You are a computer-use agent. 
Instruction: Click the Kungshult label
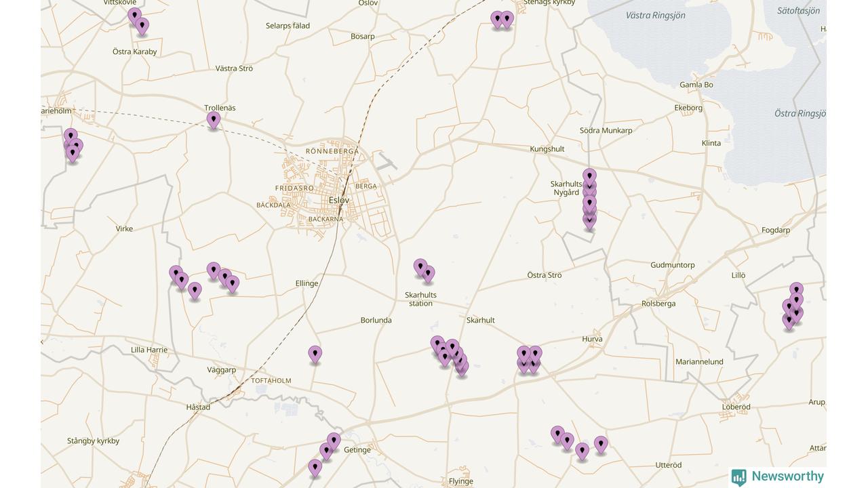[547, 149]
